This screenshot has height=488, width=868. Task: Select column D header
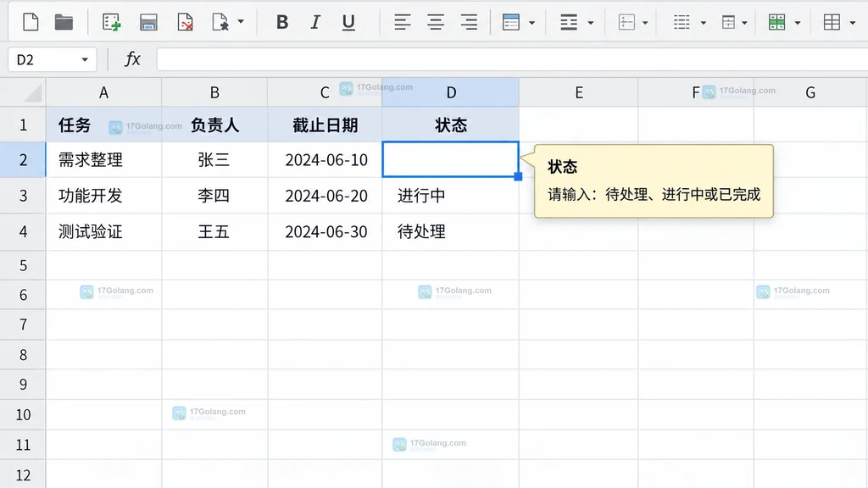tap(451, 92)
